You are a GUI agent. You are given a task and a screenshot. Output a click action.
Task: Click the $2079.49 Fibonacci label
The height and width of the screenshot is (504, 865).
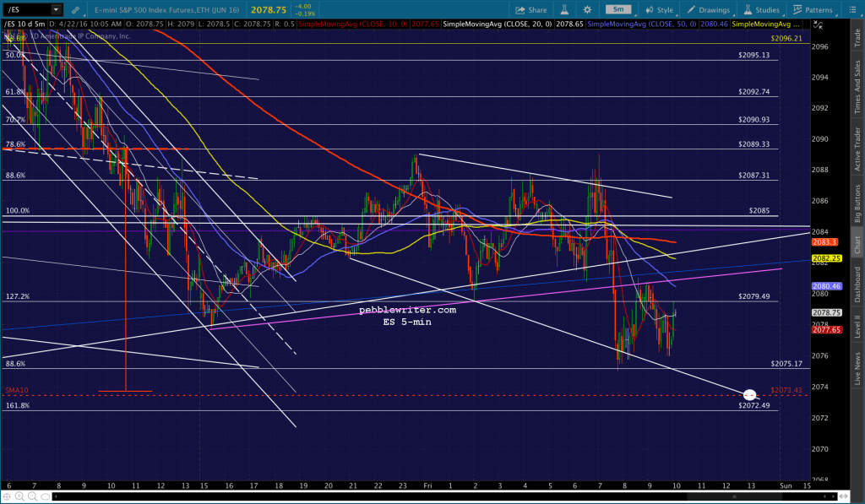(753, 296)
